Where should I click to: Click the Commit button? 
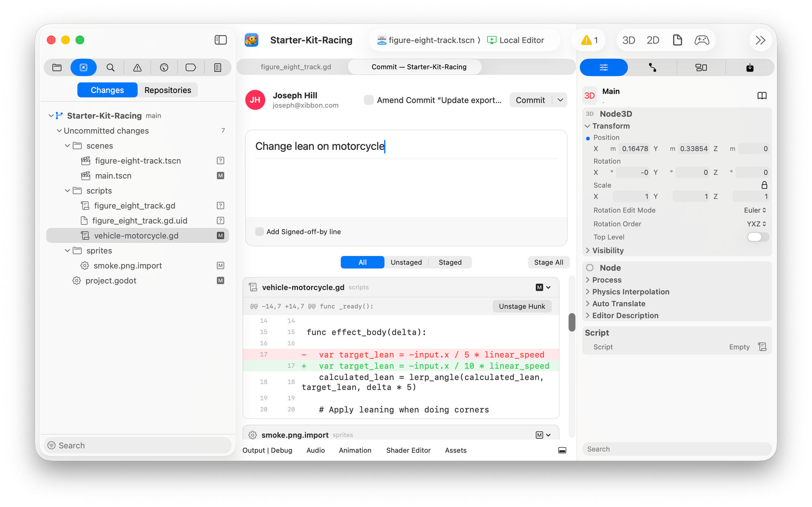530,100
